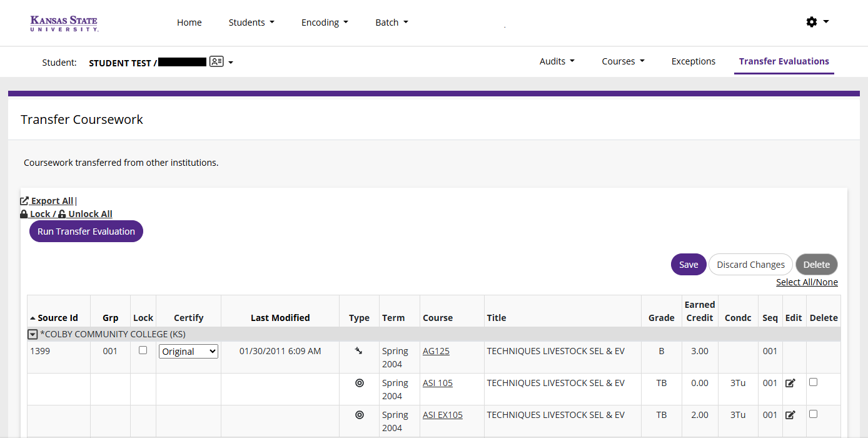The height and width of the screenshot is (438, 868).
Task: Open the Students dropdown menu
Action: point(251,23)
